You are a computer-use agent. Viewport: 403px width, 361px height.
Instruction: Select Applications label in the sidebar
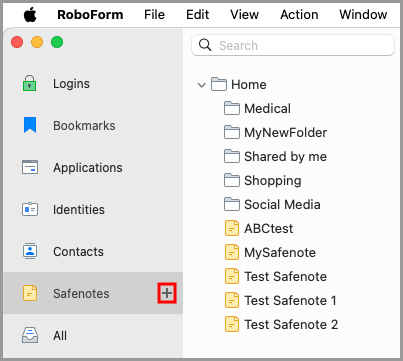(x=88, y=168)
